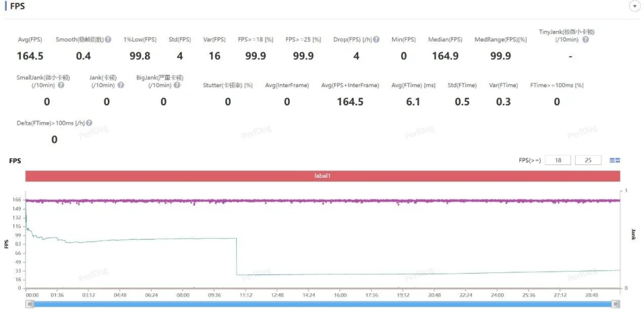Screen dimensions: 644x310
Task: Click the green line's sharp drop point
Action: 236,256
